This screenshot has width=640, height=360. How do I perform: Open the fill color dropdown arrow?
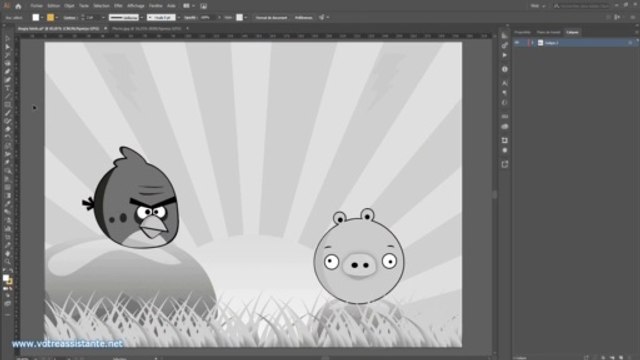(42, 18)
